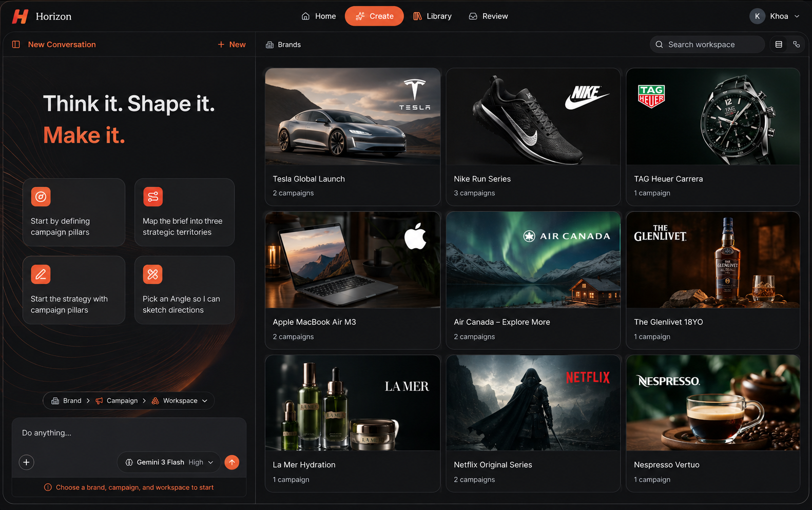The width and height of the screenshot is (812, 510).
Task: Click the New Conversation title
Action: click(x=62, y=45)
